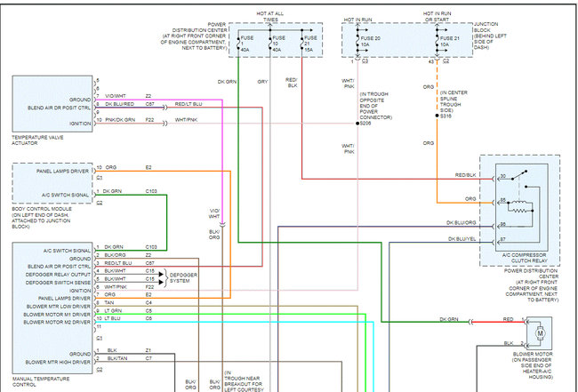The height and width of the screenshot is (392, 578).
Task: Click the circuit code C7
Action: [x=149, y=358]
